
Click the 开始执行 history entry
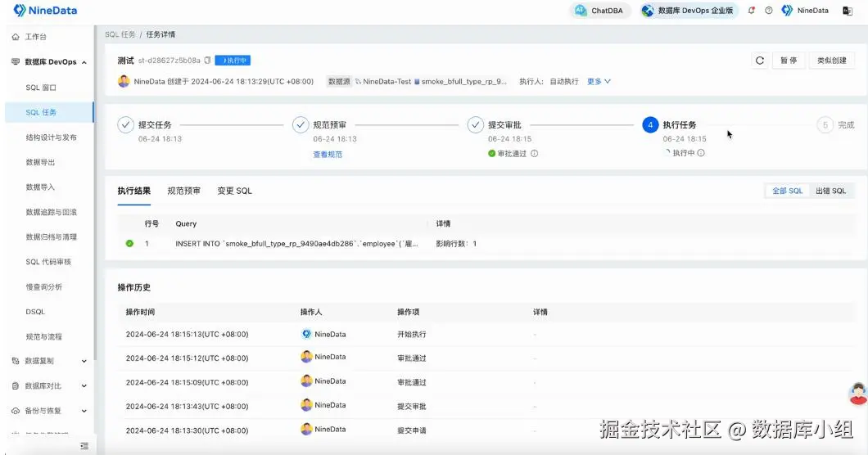[x=411, y=335]
